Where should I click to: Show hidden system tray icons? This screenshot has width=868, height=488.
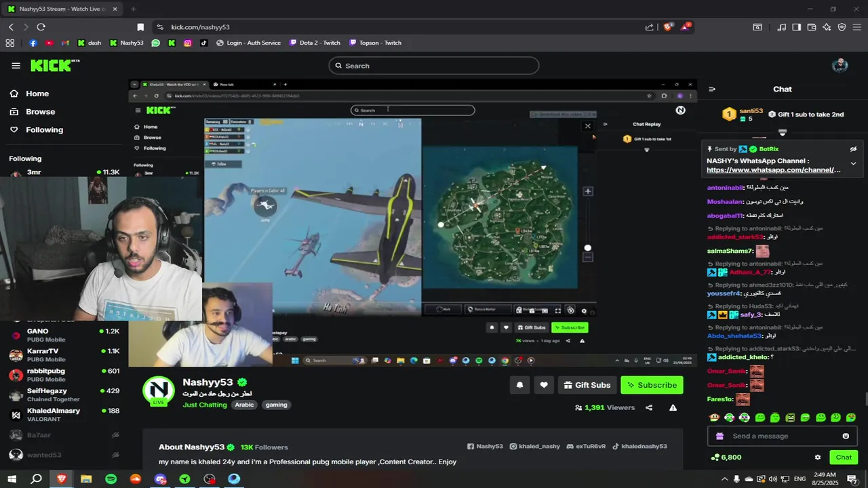pos(725,479)
